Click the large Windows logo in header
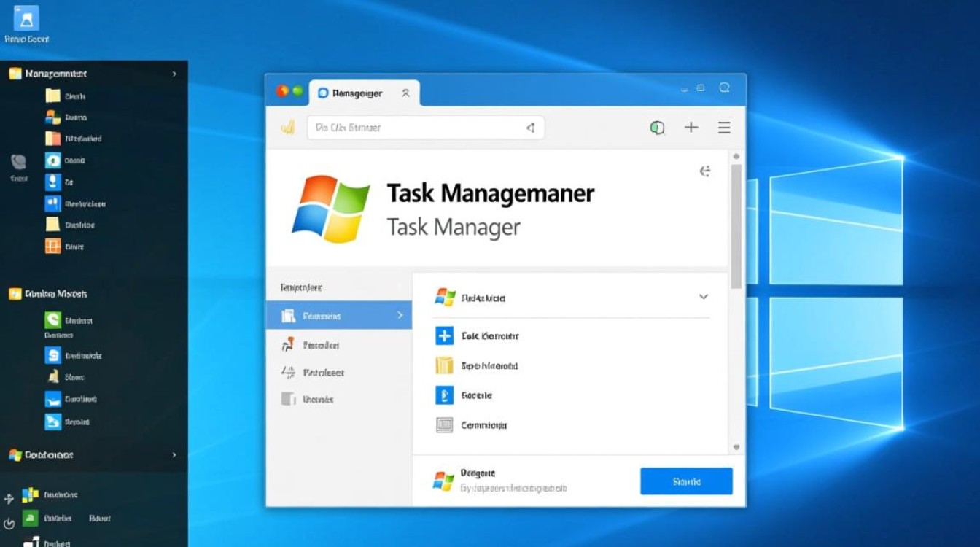Viewport: 980px width, 547px height. click(330, 209)
